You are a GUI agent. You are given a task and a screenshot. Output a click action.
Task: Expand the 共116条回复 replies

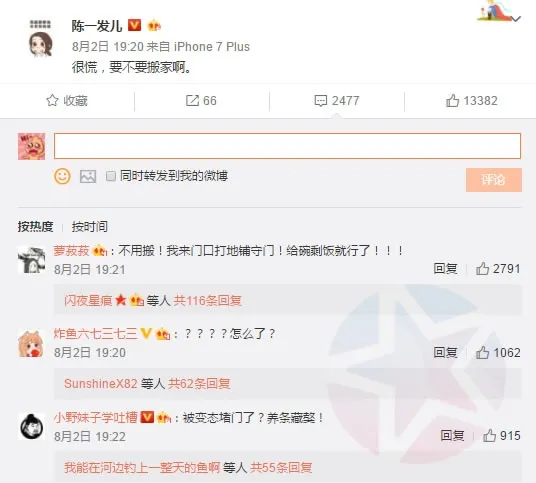[x=207, y=301]
